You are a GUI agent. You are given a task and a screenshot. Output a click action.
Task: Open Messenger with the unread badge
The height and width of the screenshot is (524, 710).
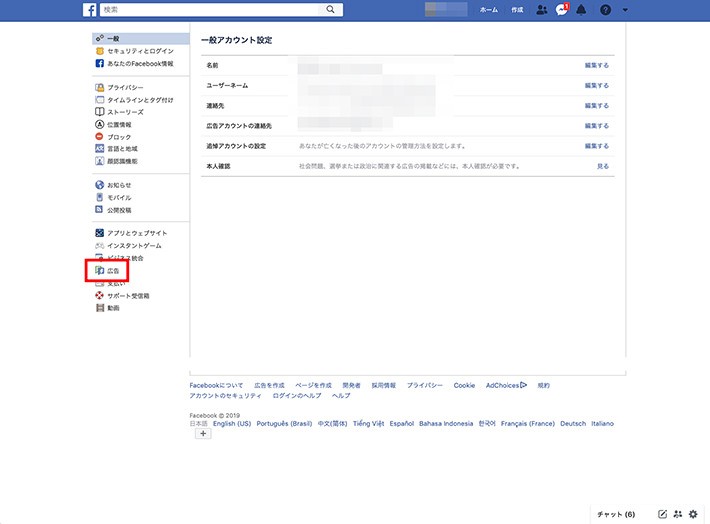[562, 10]
